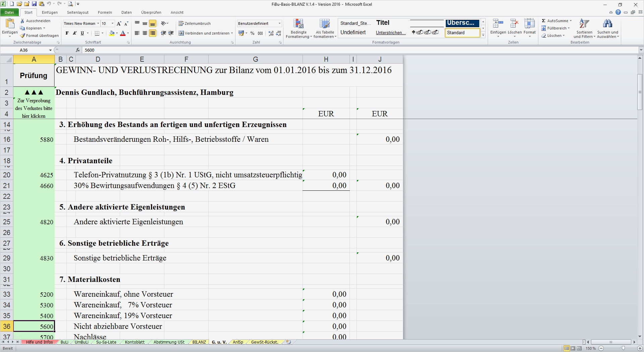This screenshot has height=352, width=644.
Task: Click the fill color bucket swatch
Action: coord(112,33)
